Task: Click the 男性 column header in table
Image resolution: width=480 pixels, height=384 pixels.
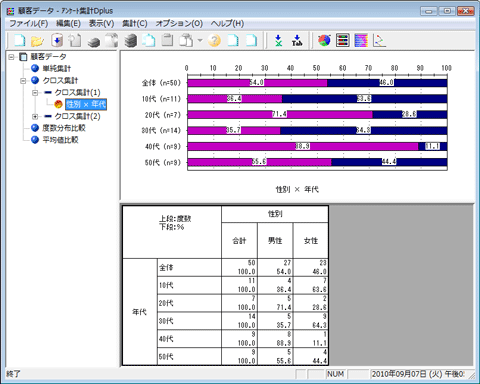Action: pos(275,241)
